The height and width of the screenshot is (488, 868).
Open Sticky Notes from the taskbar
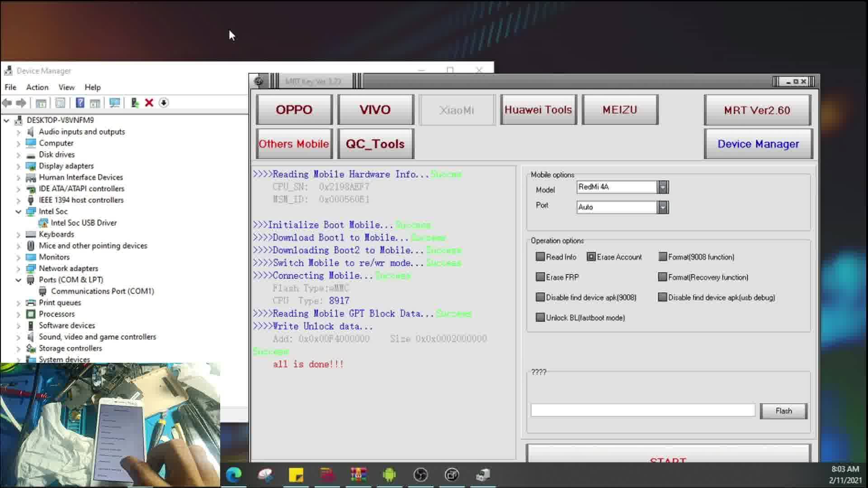coord(296,474)
